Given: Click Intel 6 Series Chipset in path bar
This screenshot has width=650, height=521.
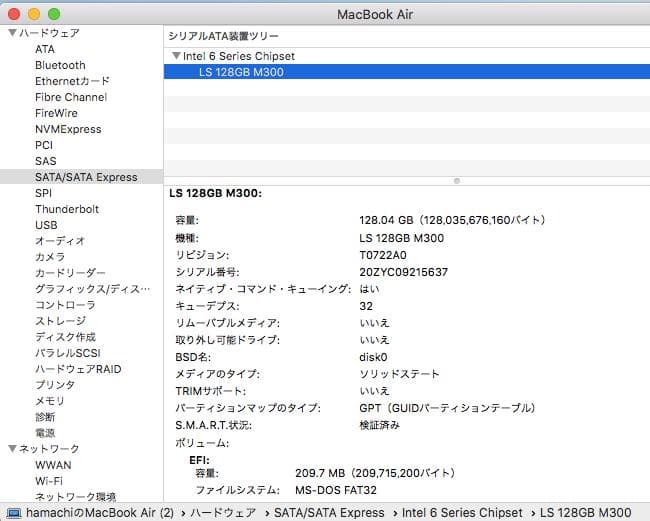Looking at the screenshot, I should pyautogui.click(x=462, y=513).
